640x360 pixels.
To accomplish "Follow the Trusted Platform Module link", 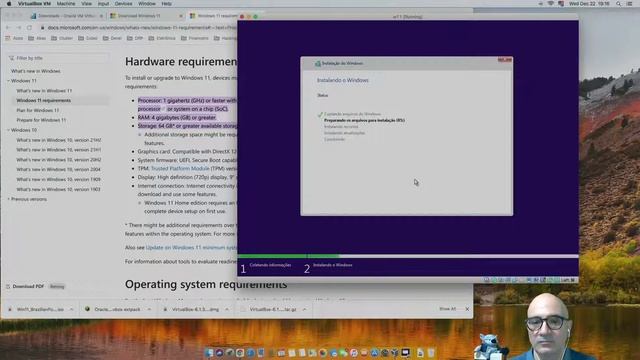I will (x=180, y=168).
